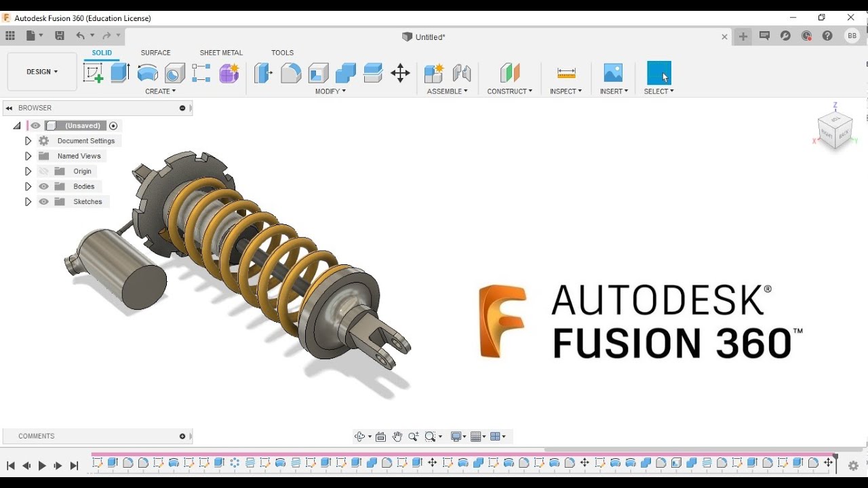This screenshot has height=488, width=868.
Task: Expand the Sketches node
Action: [28, 202]
